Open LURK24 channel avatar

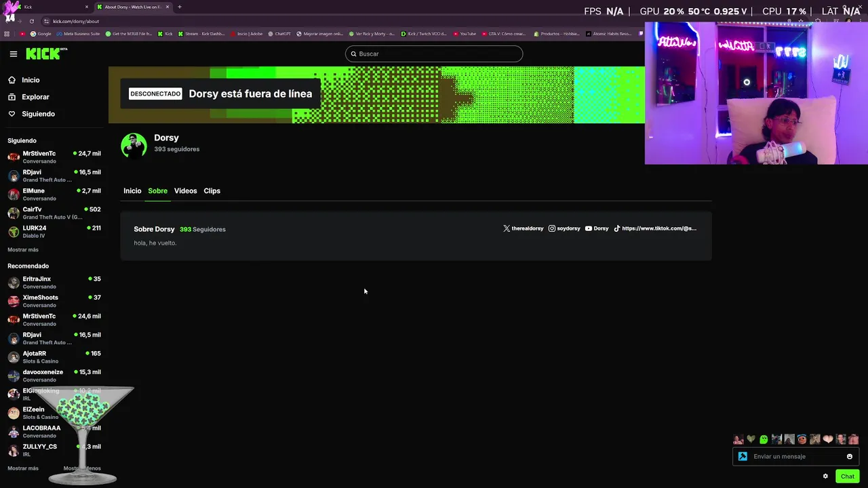tap(14, 232)
